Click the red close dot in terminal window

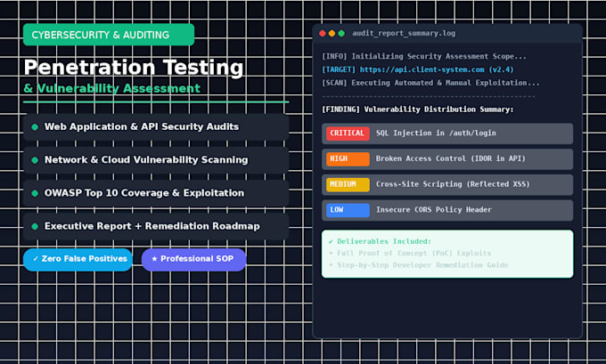point(323,34)
